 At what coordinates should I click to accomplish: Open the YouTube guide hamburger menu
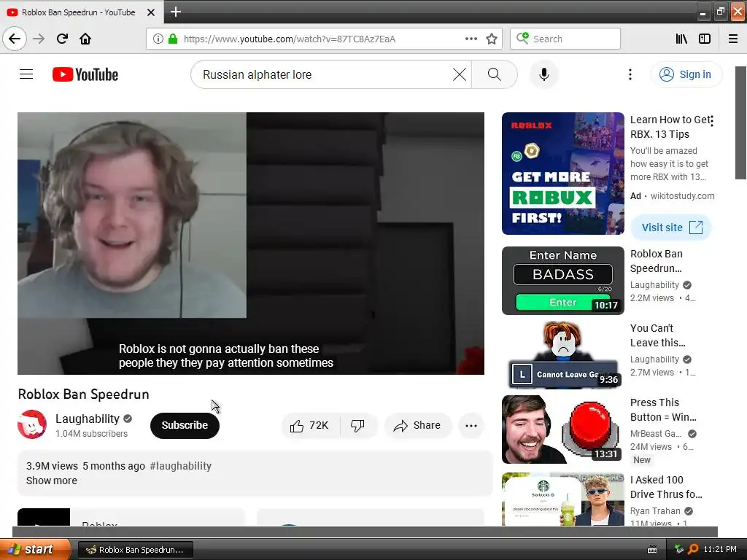coord(26,74)
